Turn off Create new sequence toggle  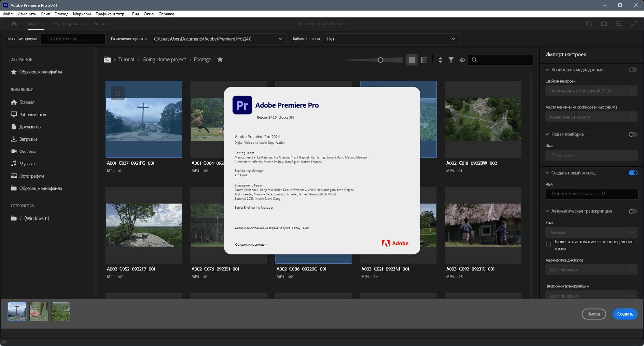(x=633, y=173)
